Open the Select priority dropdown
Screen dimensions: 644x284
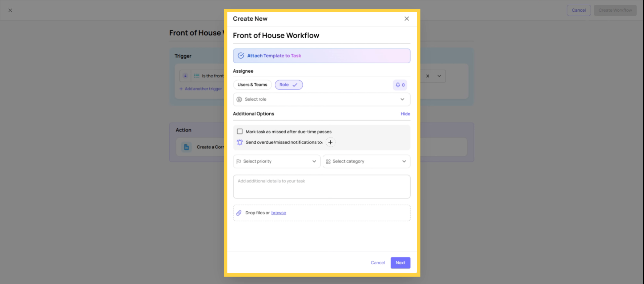[x=276, y=161]
